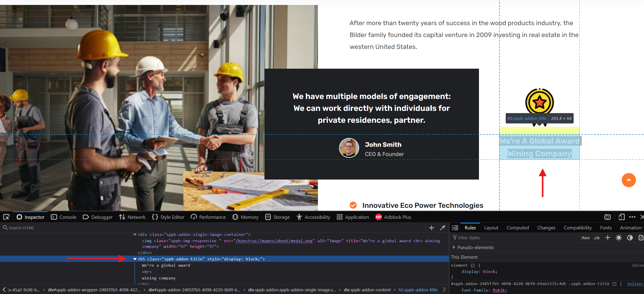
Task: Open the Computed styles tab
Action: 517,228
